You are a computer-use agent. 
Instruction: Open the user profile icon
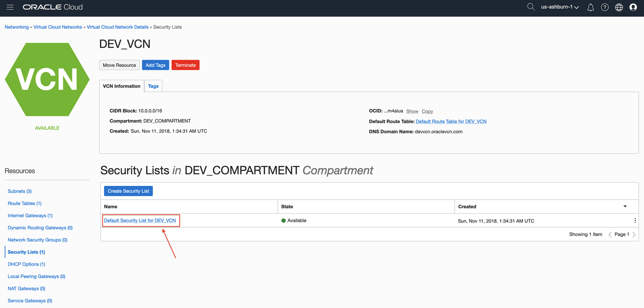coord(633,7)
